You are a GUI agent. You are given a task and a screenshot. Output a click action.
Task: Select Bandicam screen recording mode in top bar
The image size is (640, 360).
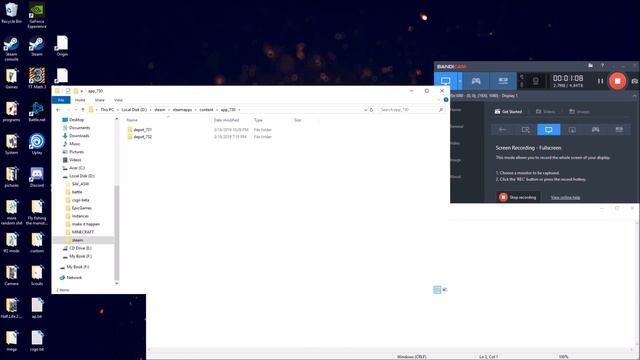tap(445, 81)
